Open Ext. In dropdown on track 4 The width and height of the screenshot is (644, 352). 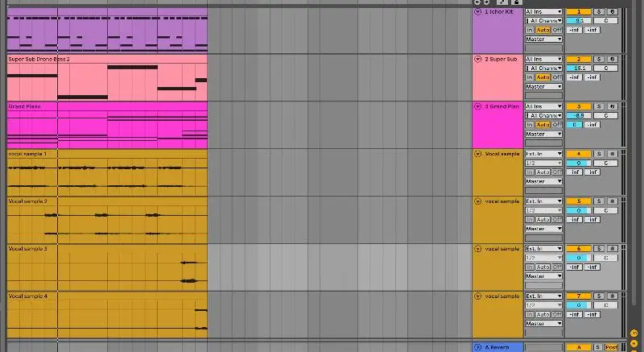(543, 154)
